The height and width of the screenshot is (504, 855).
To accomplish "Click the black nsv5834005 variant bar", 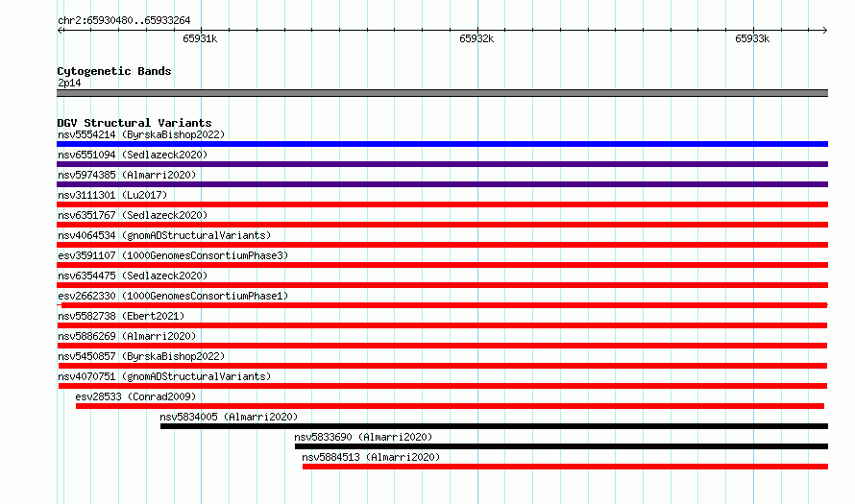I will click(494, 426).
